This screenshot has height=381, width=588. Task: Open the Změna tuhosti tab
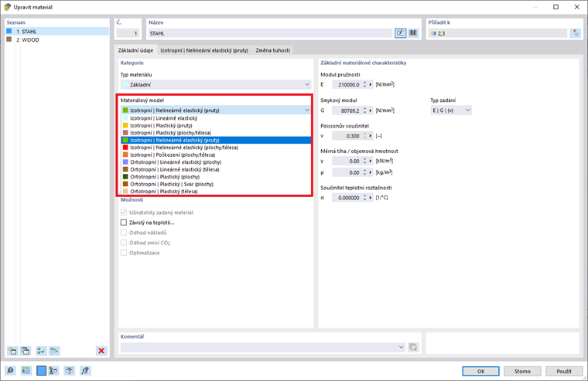point(273,50)
